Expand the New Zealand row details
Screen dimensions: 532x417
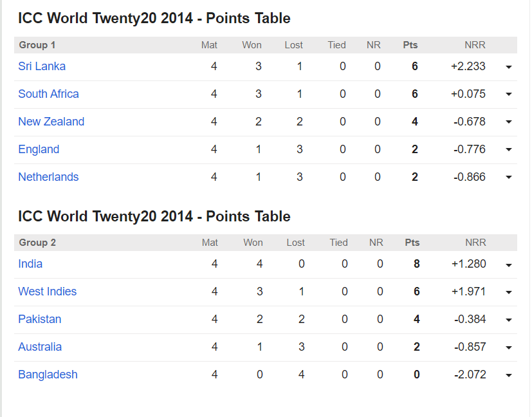coord(508,122)
